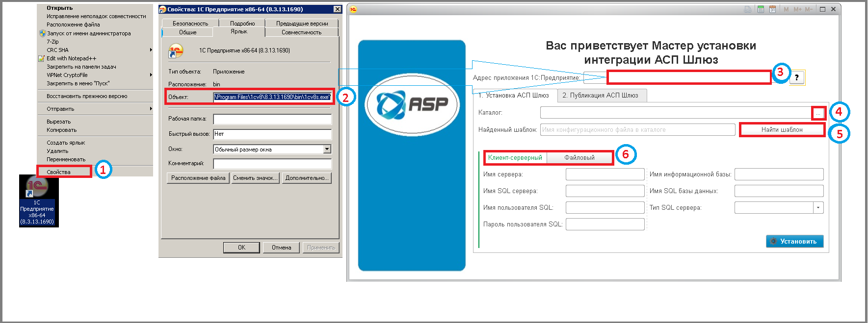Select Открыть in the context menu

(60, 8)
